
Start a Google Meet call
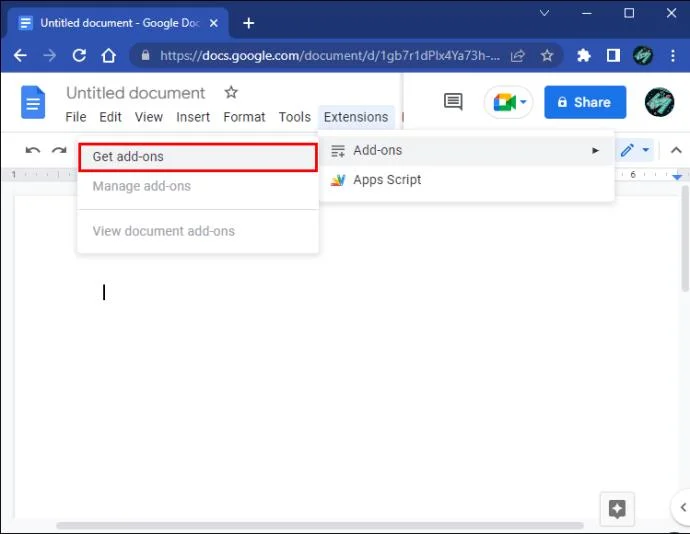click(504, 102)
